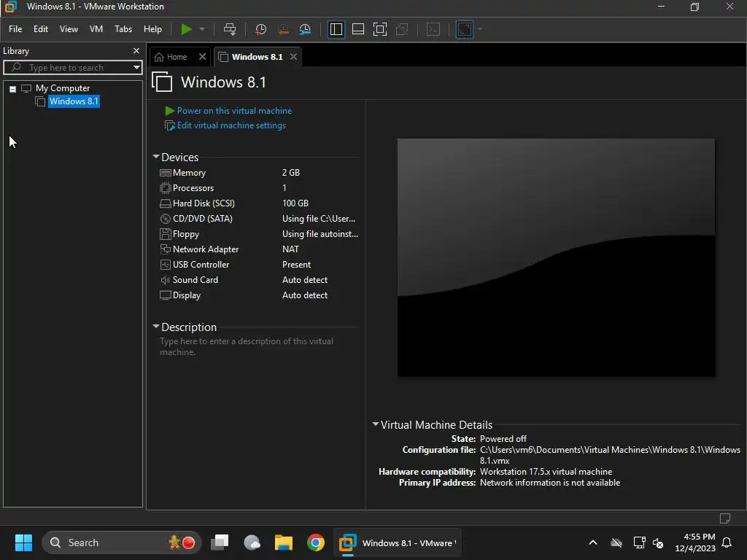Click the VMware Workstation taskbar button
The width and height of the screenshot is (747, 560).
[x=397, y=542]
